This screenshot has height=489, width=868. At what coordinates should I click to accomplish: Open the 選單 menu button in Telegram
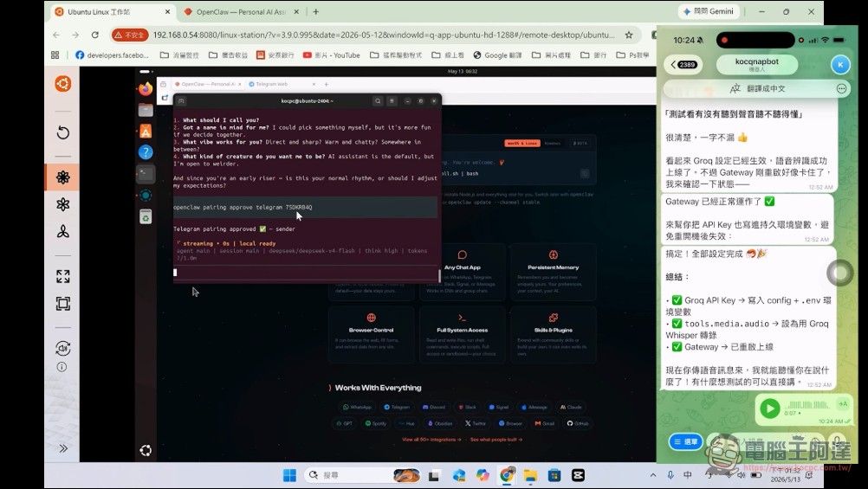coord(685,441)
